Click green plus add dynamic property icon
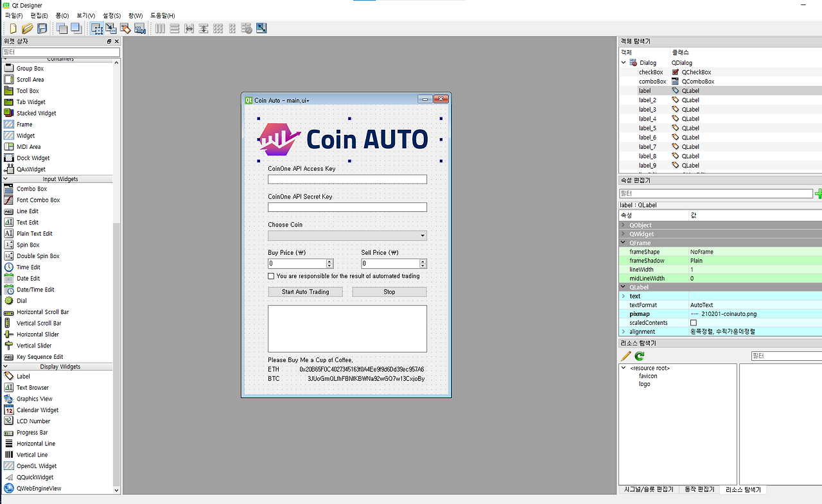Image resolution: width=822 pixels, height=504 pixels. pos(818,193)
